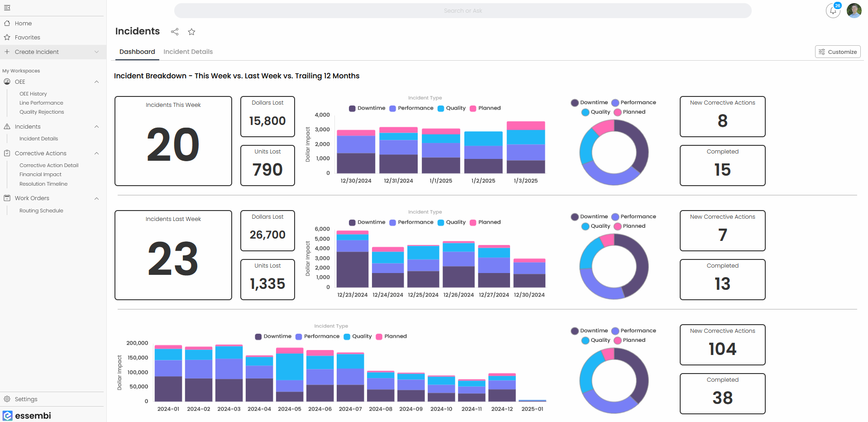This screenshot has height=422, width=868.
Task: Click the Home icon in sidebar
Action: click(x=7, y=23)
